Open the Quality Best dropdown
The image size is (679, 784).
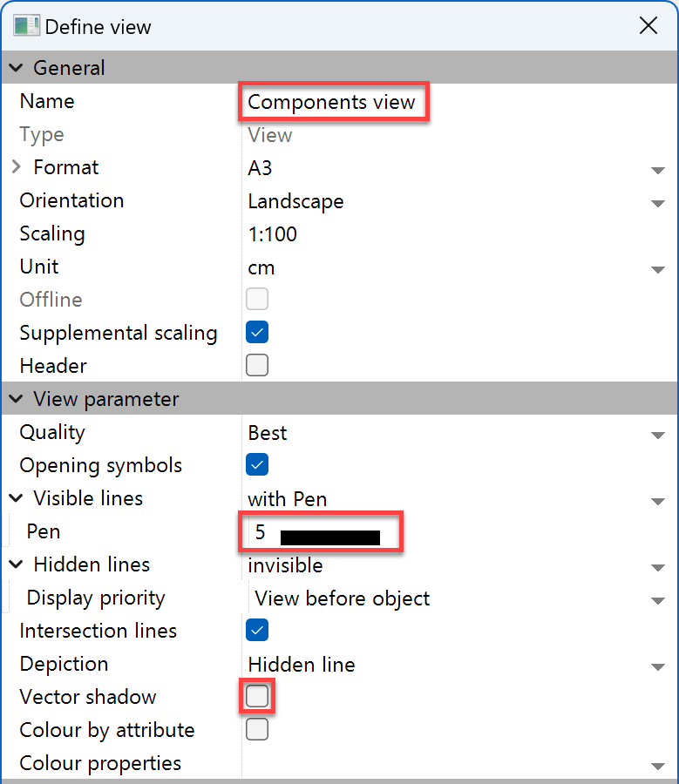click(x=658, y=434)
